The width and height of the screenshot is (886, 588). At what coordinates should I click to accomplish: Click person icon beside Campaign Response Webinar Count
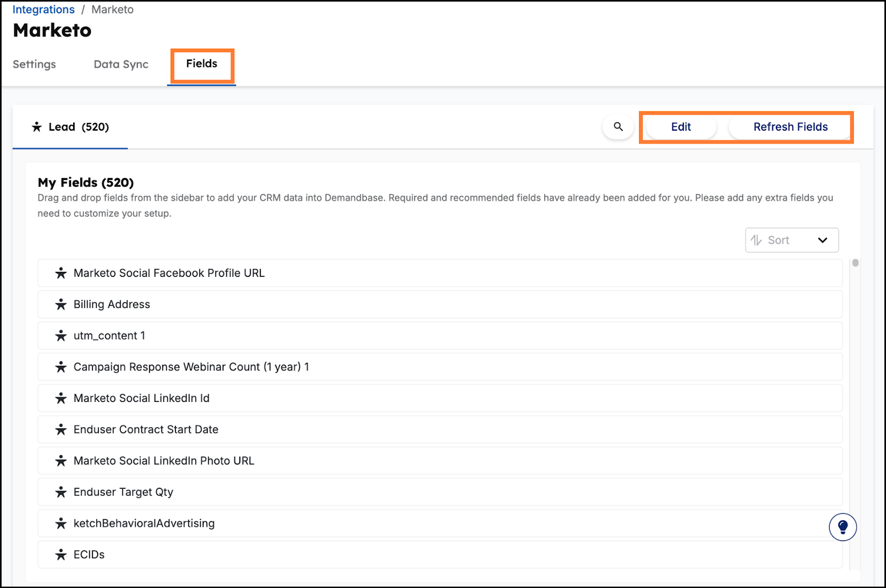pyautogui.click(x=61, y=367)
